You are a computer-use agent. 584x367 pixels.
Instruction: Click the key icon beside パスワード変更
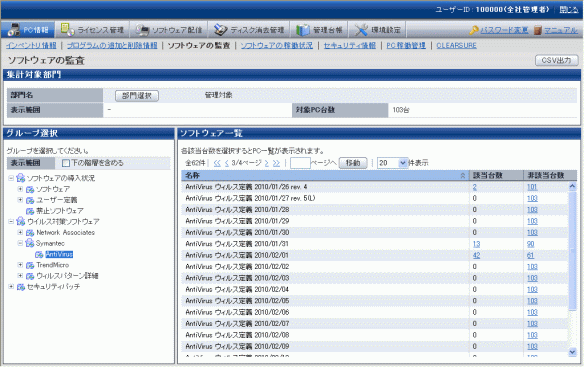(x=474, y=30)
